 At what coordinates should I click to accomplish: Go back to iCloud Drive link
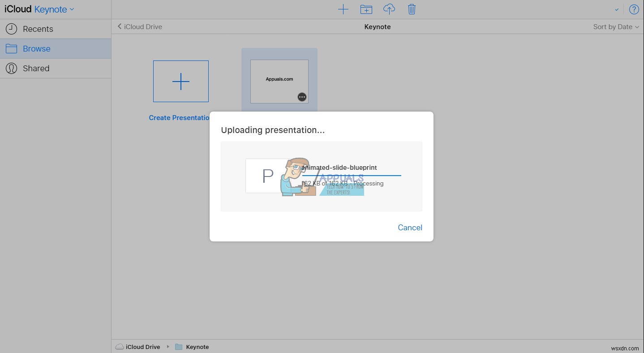coord(140,27)
